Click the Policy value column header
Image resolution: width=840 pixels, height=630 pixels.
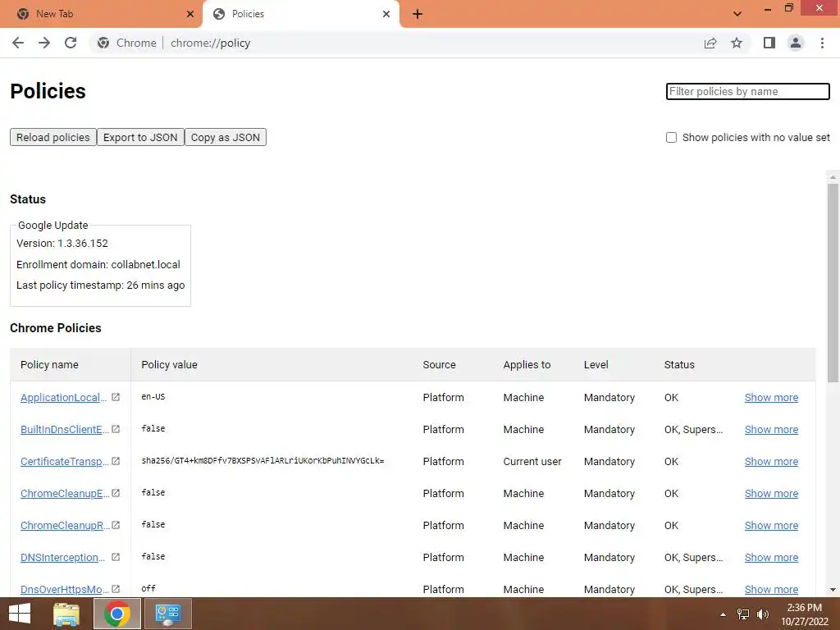169,365
